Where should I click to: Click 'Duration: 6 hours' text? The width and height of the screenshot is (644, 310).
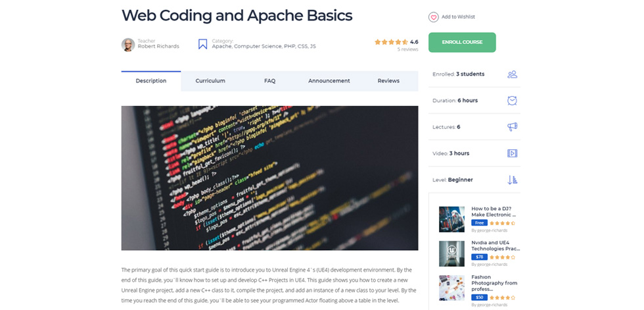click(x=455, y=101)
